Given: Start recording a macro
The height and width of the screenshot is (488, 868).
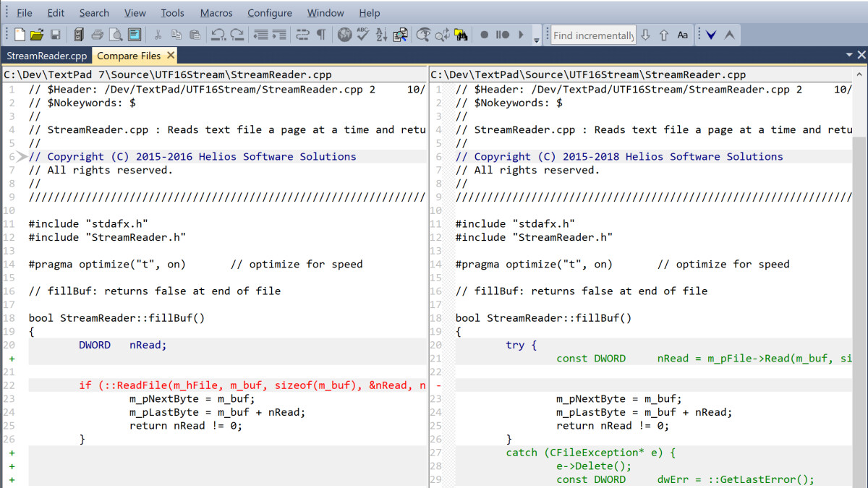Looking at the screenshot, I should [x=484, y=35].
